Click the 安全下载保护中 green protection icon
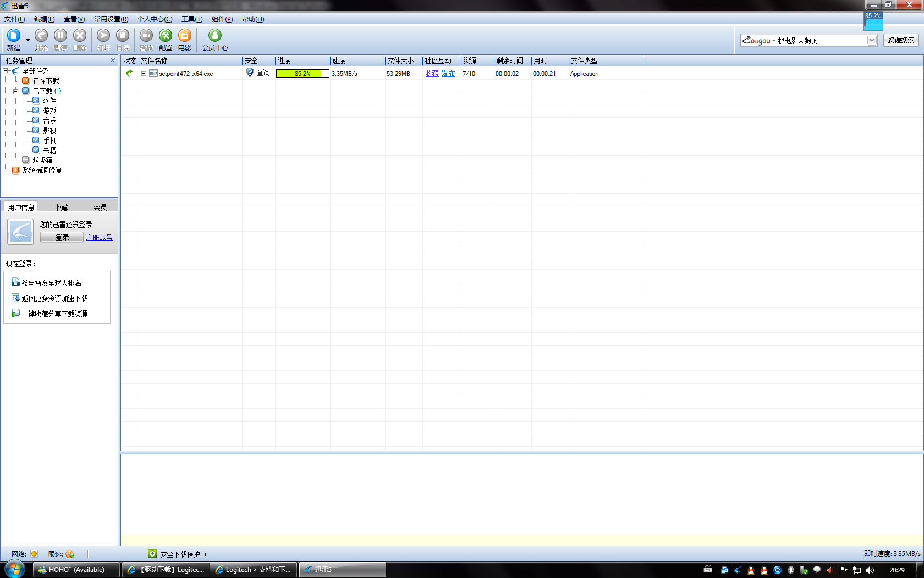Image resolution: width=924 pixels, height=578 pixels. [x=152, y=554]
